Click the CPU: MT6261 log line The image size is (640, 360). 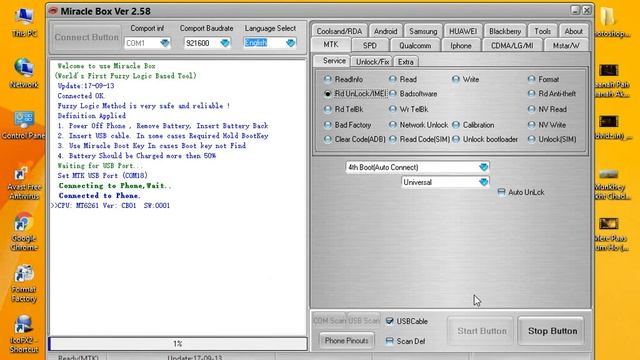(x=111, y=205)
